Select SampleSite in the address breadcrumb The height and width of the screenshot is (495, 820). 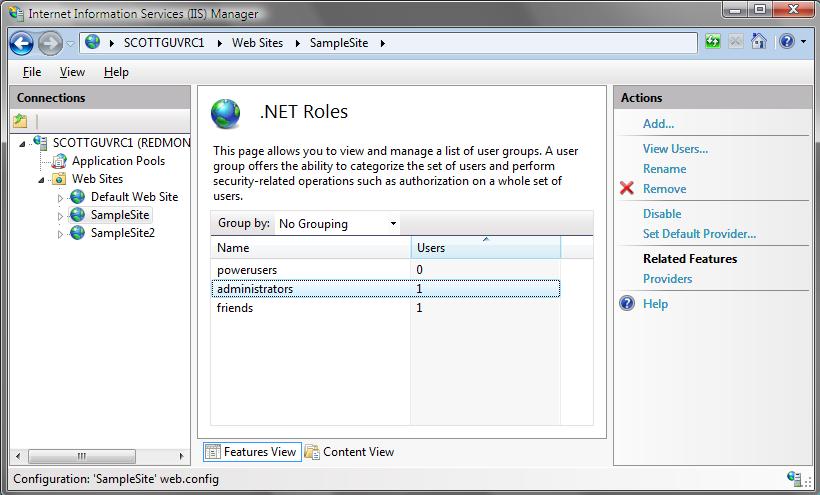click(x=339, y=43)
